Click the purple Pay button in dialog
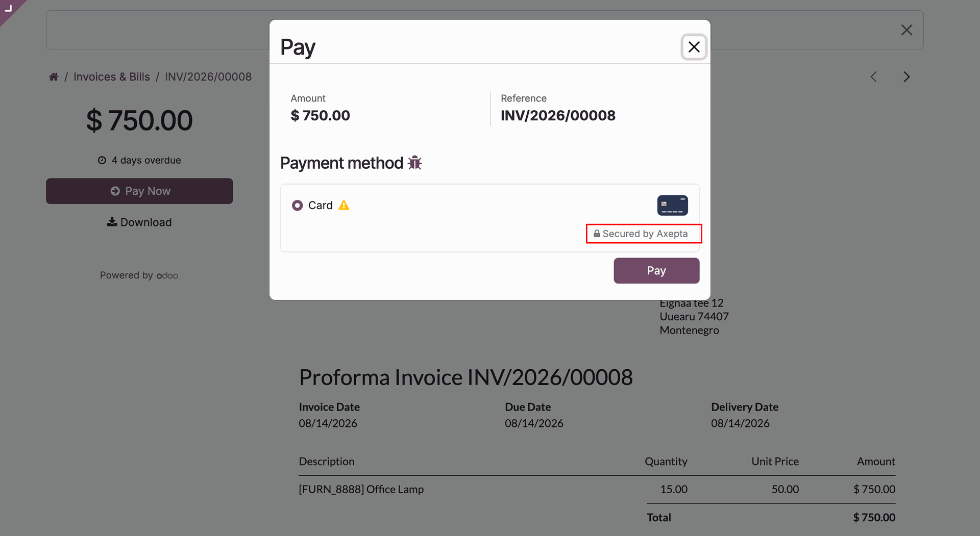Viewport: 980px width, 536px height. 656,271
